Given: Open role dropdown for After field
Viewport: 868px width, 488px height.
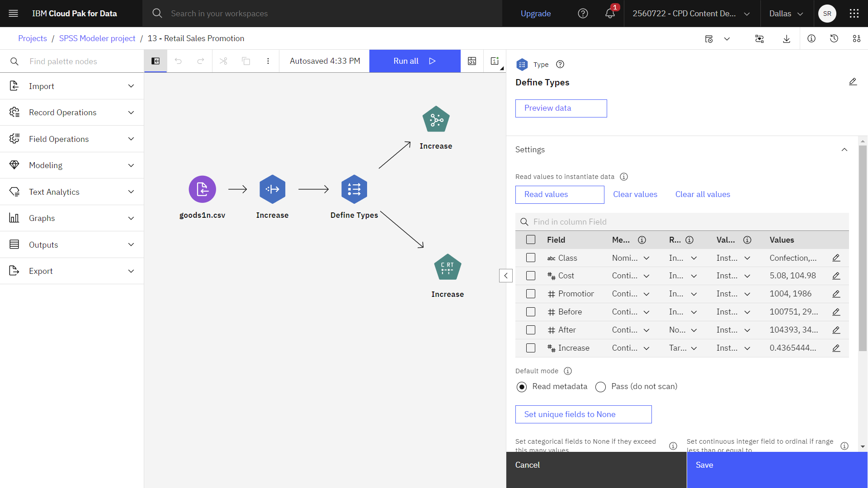Looking at the screenshot, I should (x=683, y=330).
